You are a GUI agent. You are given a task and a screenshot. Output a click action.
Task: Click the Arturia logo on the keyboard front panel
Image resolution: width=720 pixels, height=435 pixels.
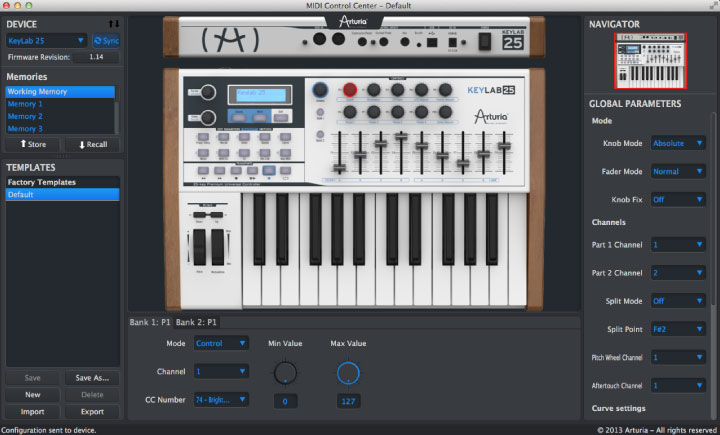(491, 117)
